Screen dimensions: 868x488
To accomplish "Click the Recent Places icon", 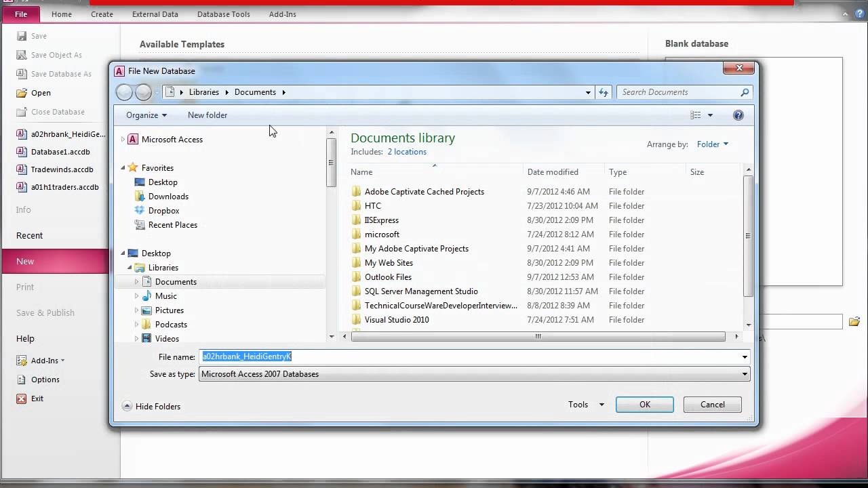I will (140, 224).
